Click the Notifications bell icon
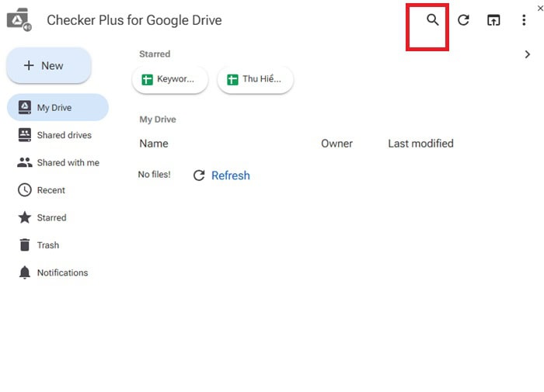 pos(24,272)
